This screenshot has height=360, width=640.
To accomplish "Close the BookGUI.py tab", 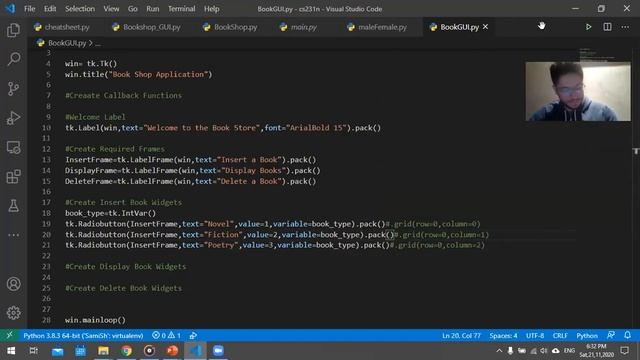I will click(485, 27).
